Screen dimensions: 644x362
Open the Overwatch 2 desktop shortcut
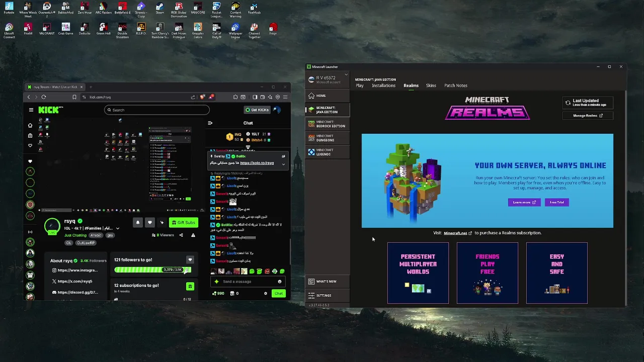coord(47,9)
